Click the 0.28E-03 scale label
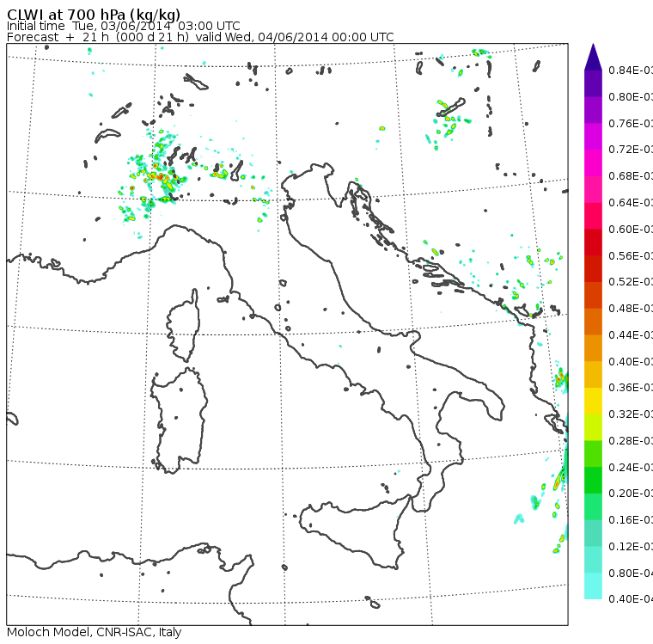This screenshot has width=653, height=644. coord(631,440)
